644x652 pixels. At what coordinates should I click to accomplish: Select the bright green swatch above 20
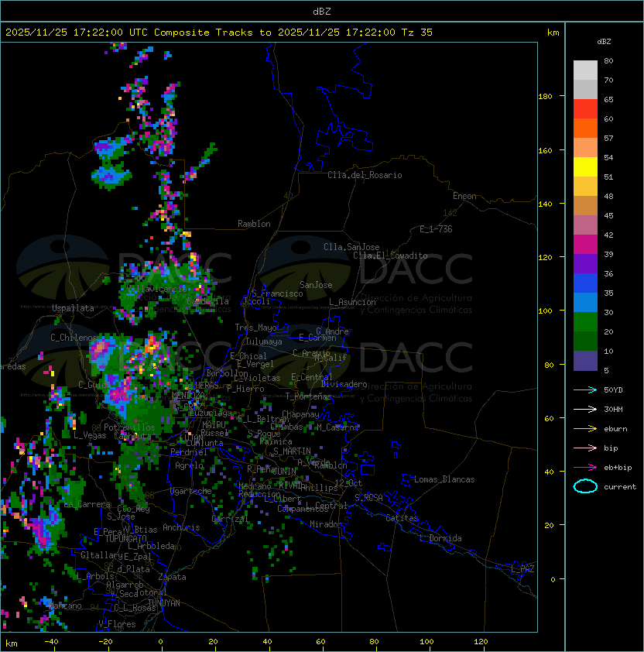pos(585,322)
